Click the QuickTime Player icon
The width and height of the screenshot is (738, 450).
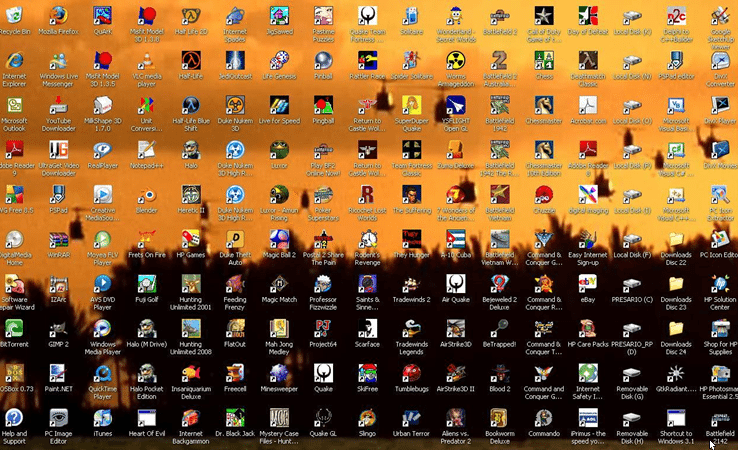point(102,373)
